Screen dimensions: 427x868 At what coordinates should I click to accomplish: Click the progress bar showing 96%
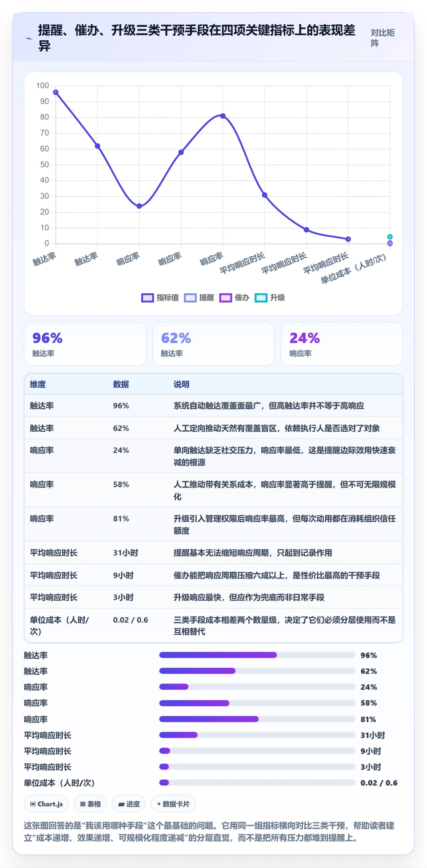pos(257,655)
